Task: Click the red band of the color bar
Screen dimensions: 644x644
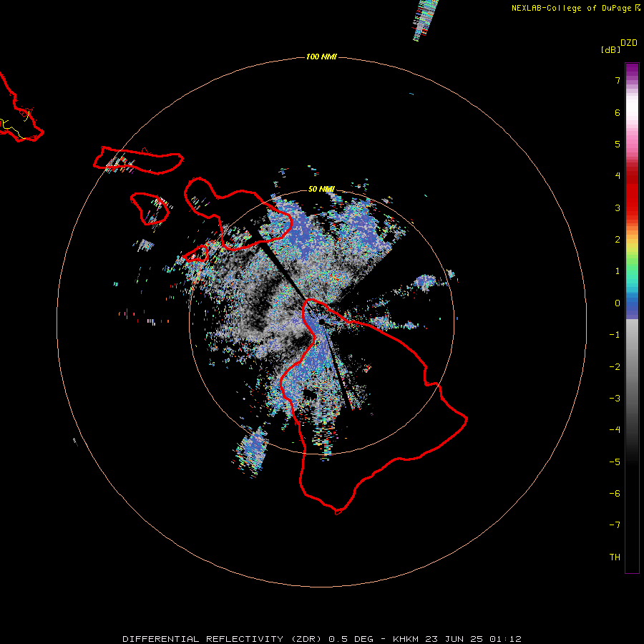Action: pyautogui.click(x=632, y=189)
